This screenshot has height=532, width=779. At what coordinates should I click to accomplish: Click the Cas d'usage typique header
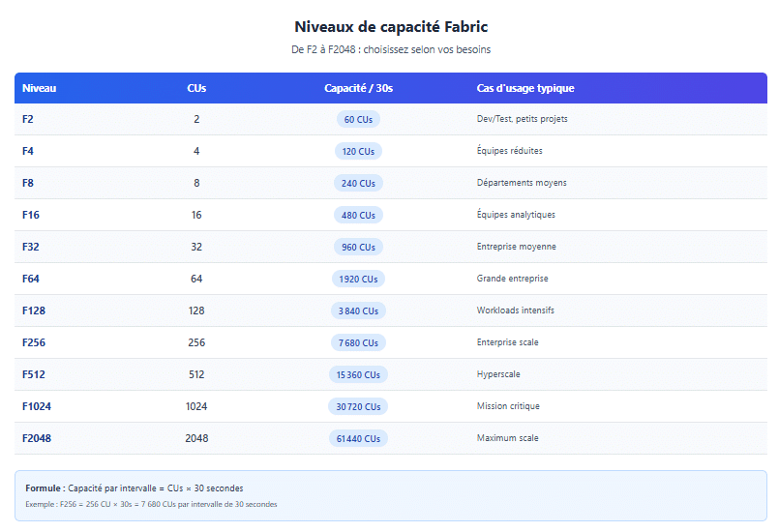click(x=525, y=88)
